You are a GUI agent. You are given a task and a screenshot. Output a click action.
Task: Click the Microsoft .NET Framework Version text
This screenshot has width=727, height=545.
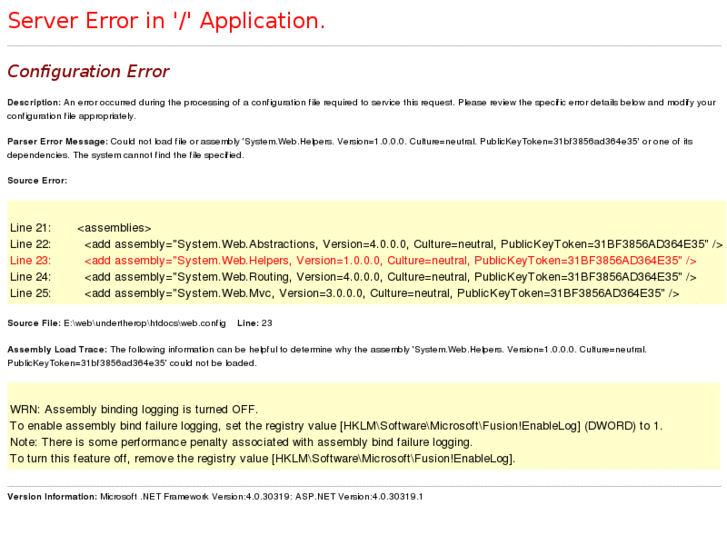pyautogui.click(x=196, y=497)
